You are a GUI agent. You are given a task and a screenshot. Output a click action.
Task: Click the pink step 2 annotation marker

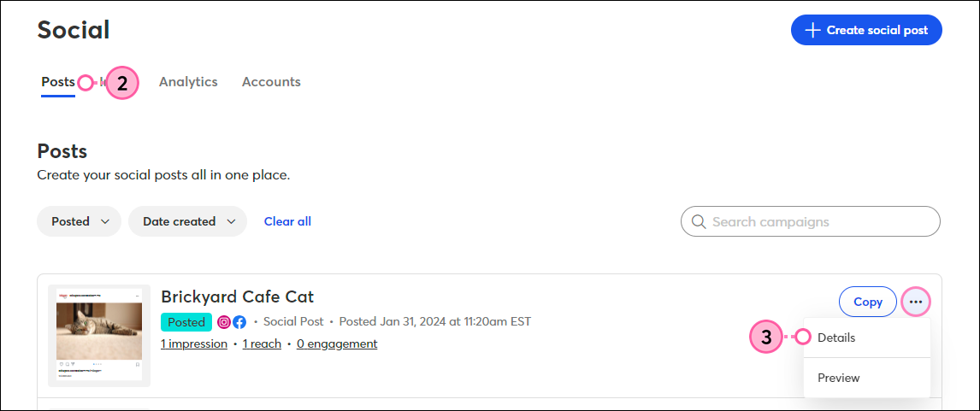point(122,84)
